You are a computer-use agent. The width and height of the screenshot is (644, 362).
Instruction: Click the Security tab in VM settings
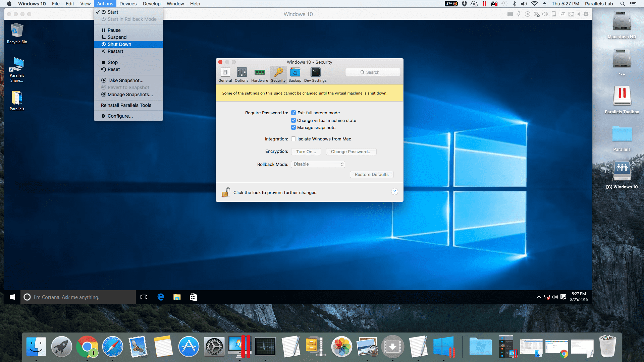click(x=277, y=75)
